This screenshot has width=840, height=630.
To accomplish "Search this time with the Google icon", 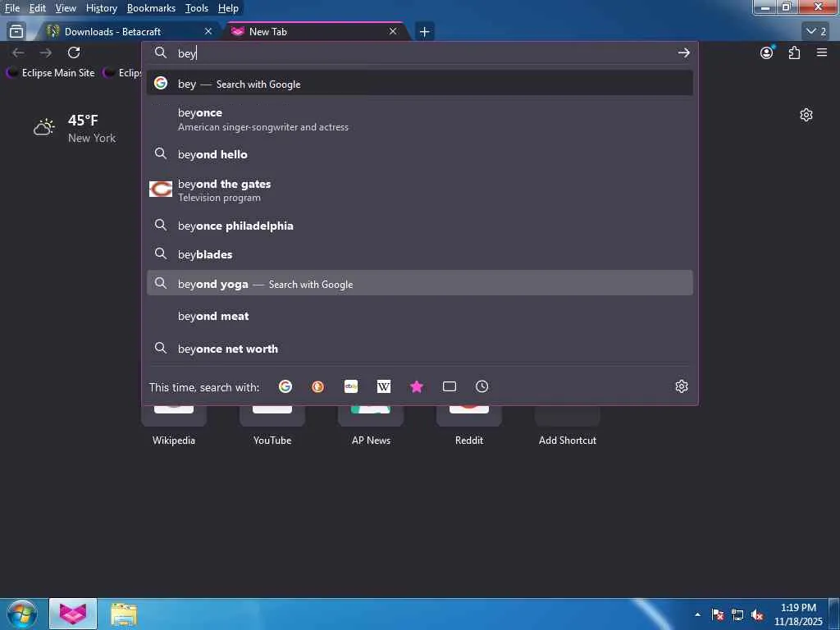I will pyautogui.click(x=285, y=386).
